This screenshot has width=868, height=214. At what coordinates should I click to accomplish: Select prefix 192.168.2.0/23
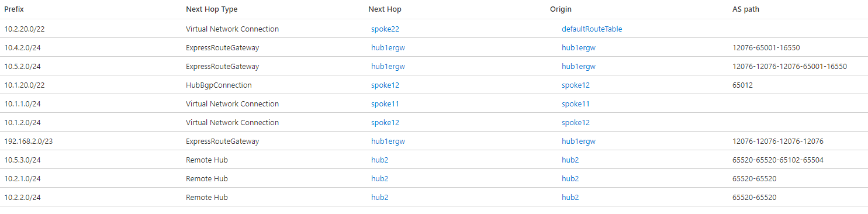[x=29, y=141]
